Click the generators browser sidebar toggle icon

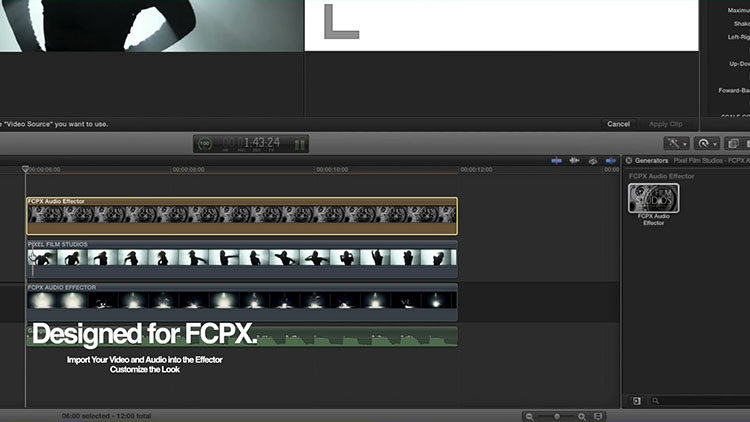[637, 401]
